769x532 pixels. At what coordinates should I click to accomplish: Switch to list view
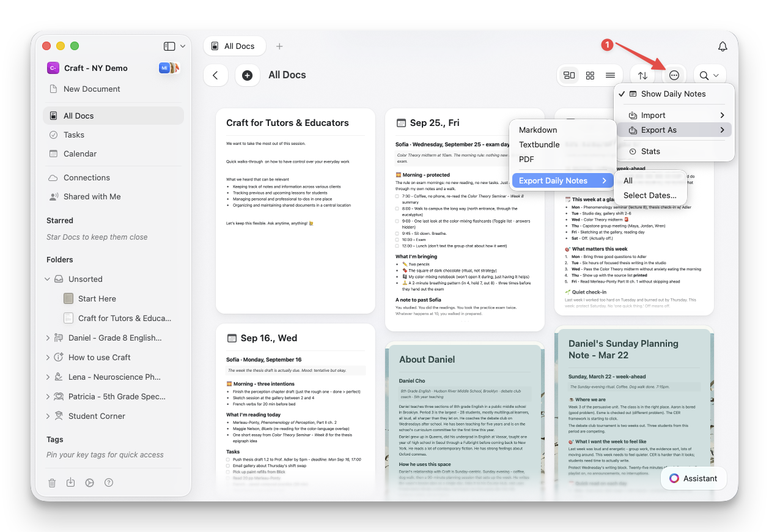[610, 75]
